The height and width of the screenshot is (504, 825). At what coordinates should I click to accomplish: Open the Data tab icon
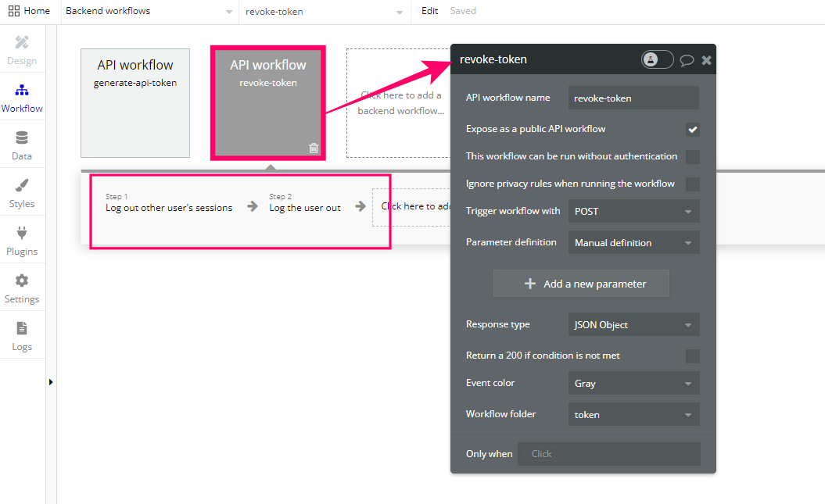tap(22, 138)
